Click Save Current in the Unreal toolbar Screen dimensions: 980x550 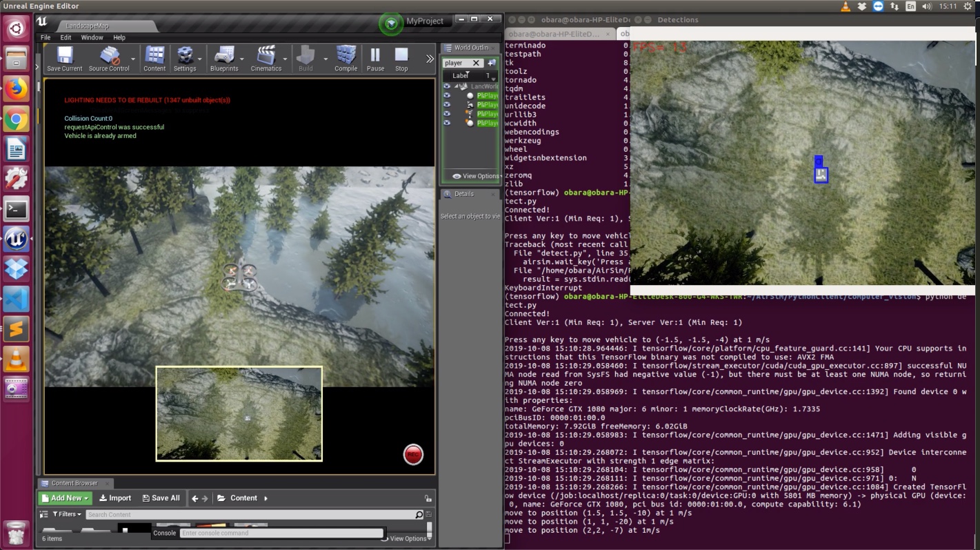[x=64, y=59]
